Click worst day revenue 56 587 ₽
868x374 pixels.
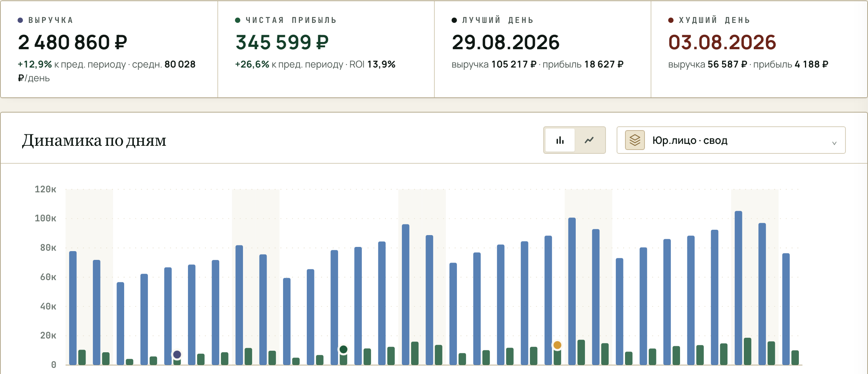tap(727, 64)
